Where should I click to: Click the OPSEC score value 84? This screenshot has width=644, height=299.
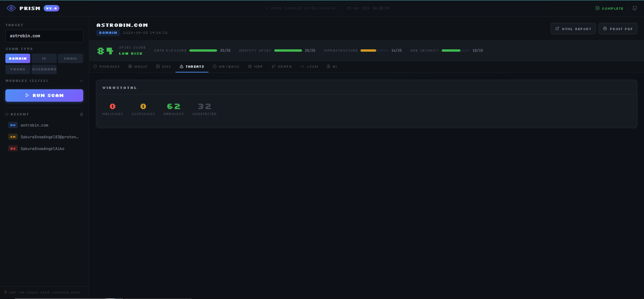pyautogui.click(x=105, y=51)
